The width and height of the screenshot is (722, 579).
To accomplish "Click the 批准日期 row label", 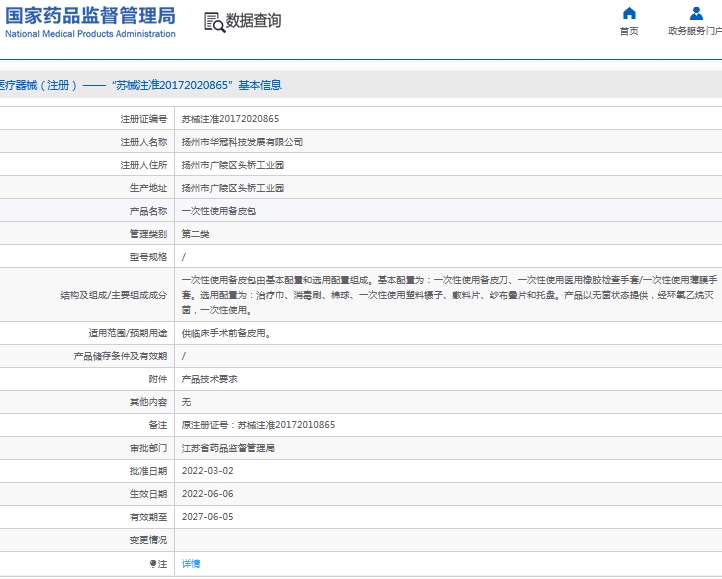I will 148,471.
